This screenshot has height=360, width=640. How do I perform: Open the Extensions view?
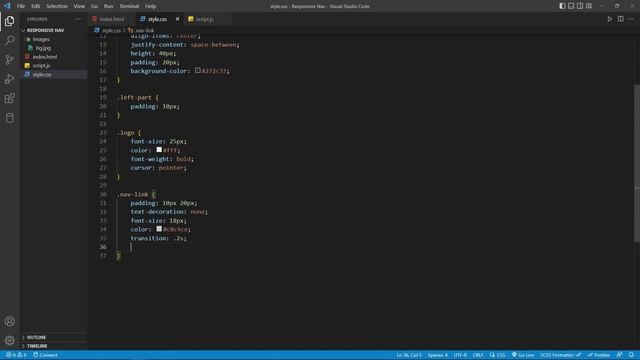tap(9, 98)
